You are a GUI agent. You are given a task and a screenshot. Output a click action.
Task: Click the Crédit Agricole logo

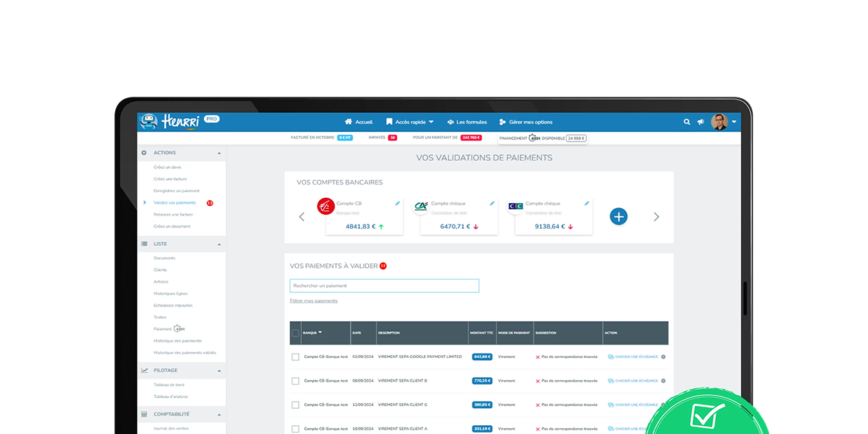[421, 206]
